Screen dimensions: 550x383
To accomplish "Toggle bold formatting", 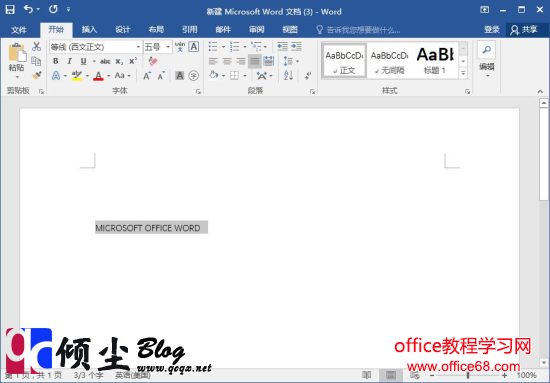I will point(55,61).
